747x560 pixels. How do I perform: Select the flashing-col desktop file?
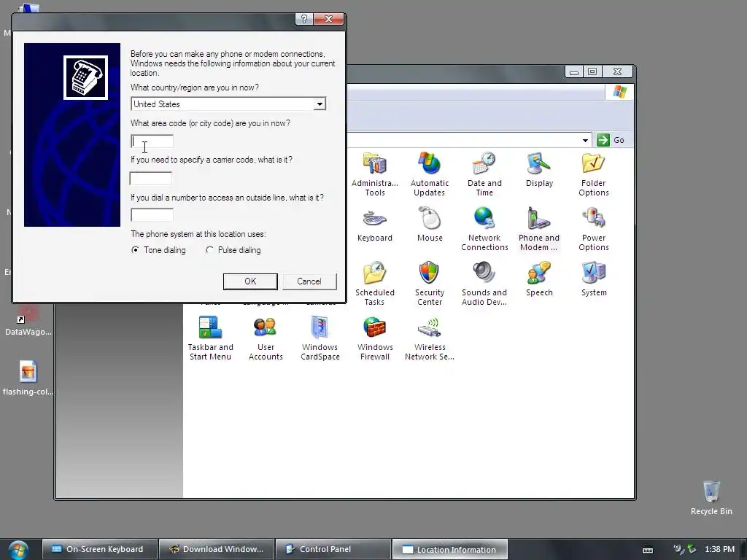click(28, 378)
